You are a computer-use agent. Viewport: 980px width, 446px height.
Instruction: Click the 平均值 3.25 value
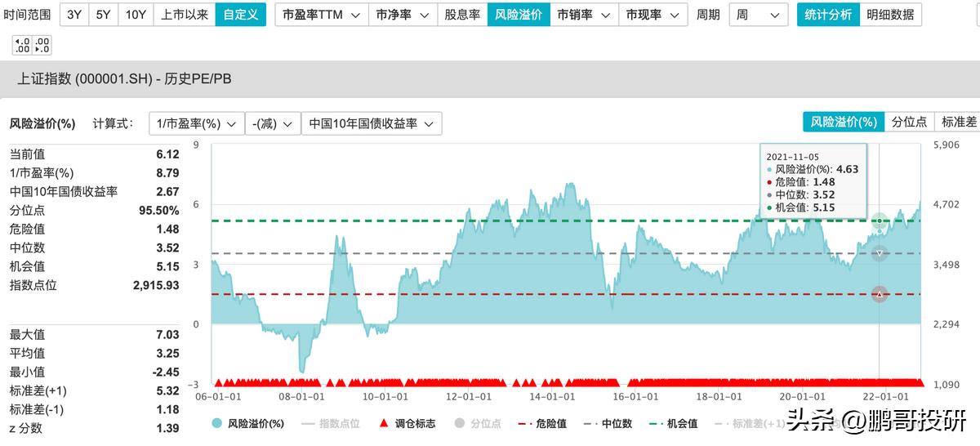pos(167,354)
